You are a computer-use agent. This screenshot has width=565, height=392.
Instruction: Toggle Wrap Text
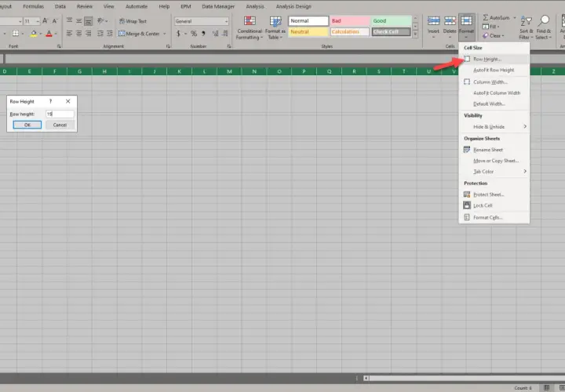coord(133,21)
